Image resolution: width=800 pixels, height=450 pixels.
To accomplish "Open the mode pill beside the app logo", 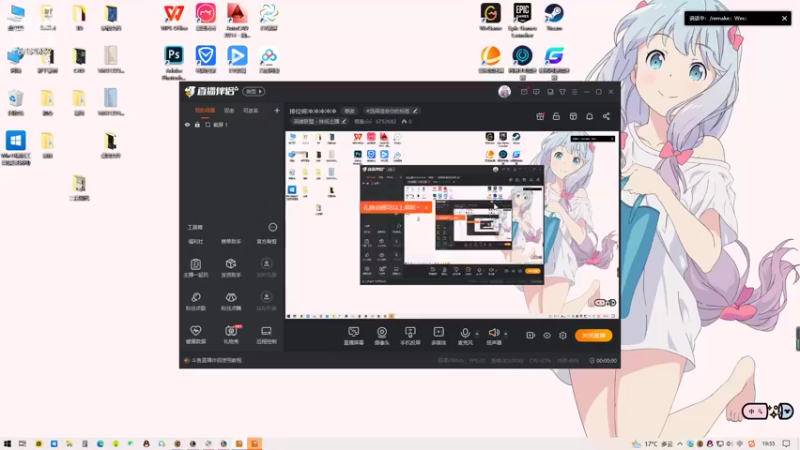I will pyautogui.click(x=253, y=92).
